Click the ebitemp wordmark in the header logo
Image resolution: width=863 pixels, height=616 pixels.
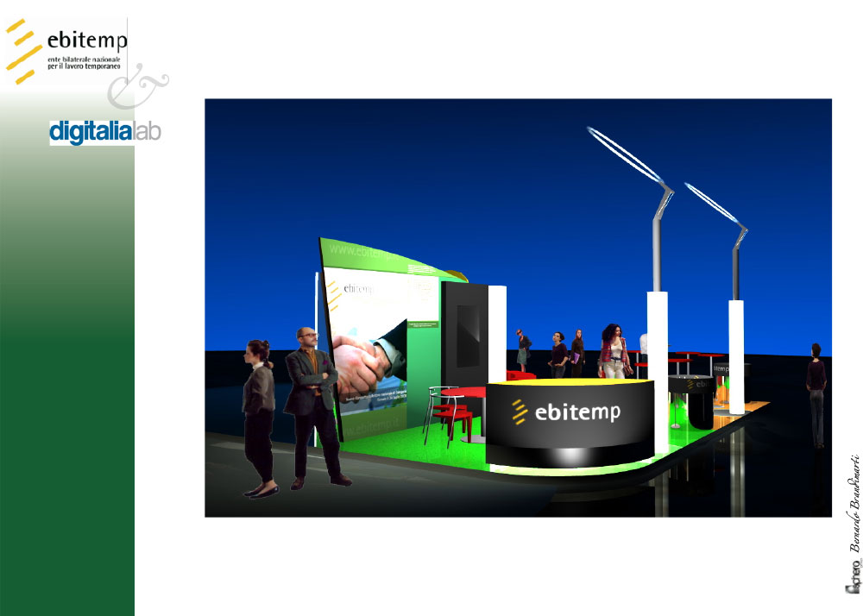[87, 41]
